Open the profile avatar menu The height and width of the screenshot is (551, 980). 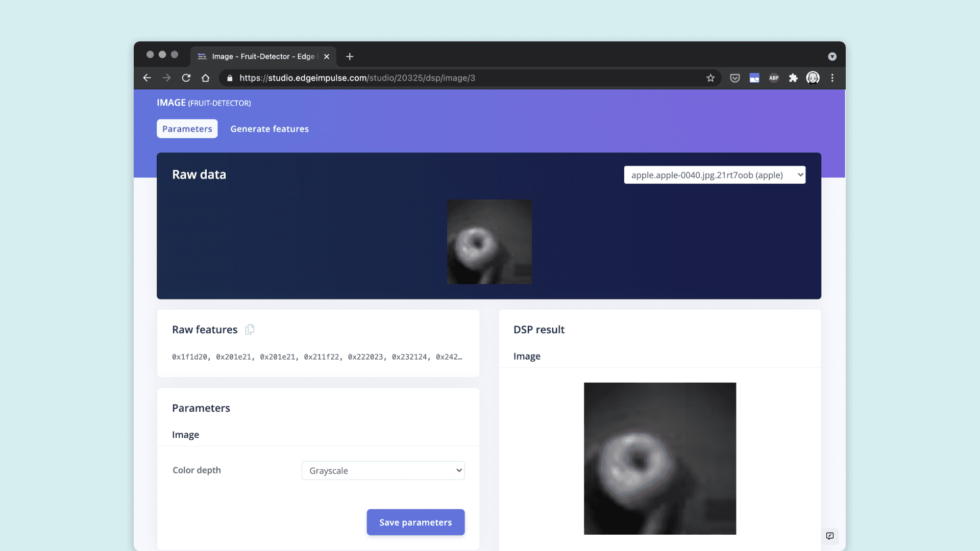[813, 78]
